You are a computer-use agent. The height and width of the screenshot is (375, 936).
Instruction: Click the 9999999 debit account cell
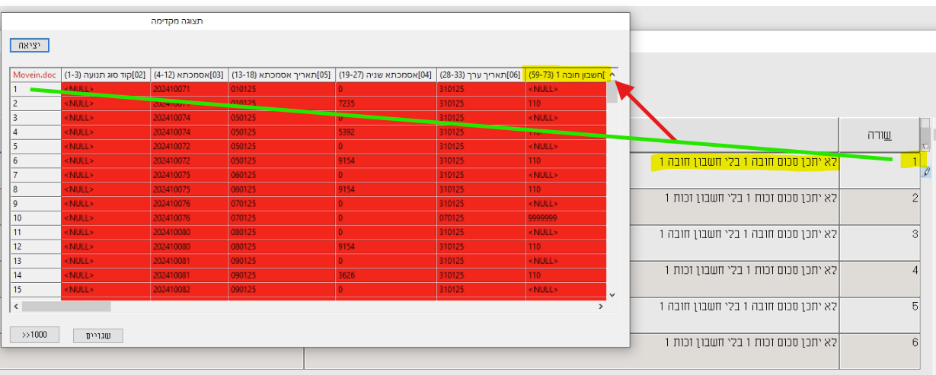(x=565, y=218)
